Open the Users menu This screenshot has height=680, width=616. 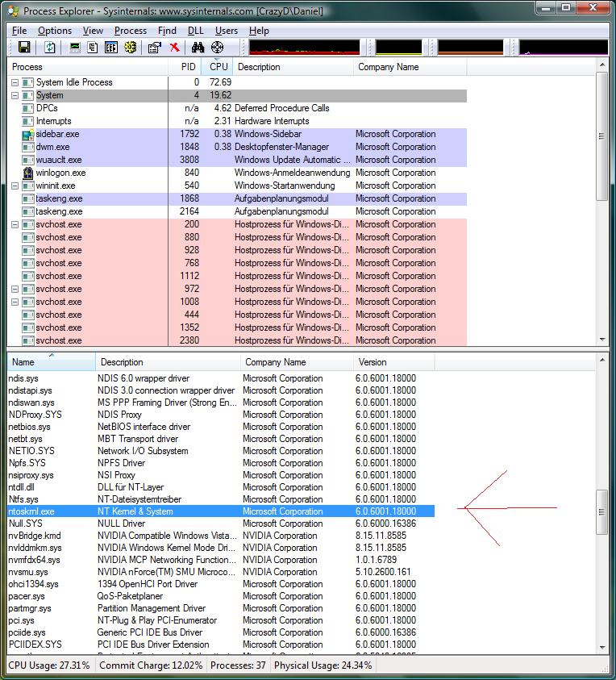tap(227, 31)
